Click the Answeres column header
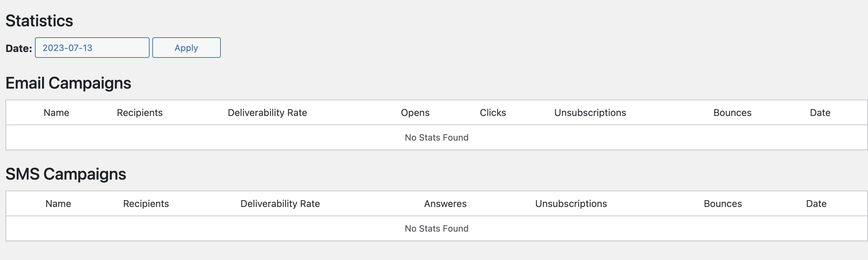The height and width of the screenshot is (260, 868). (445, 203)
